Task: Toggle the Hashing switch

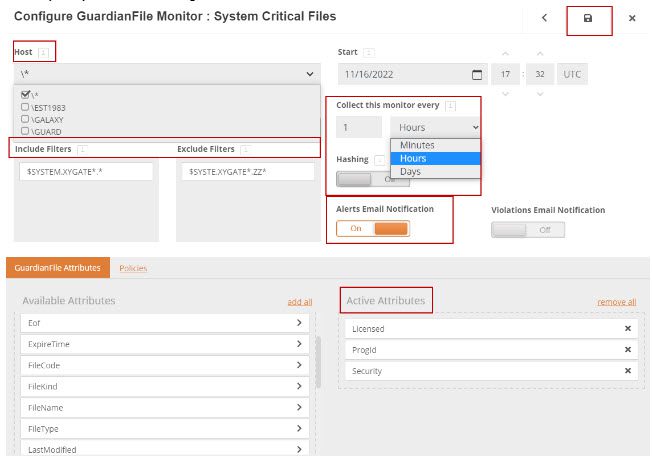Action: 373,179
